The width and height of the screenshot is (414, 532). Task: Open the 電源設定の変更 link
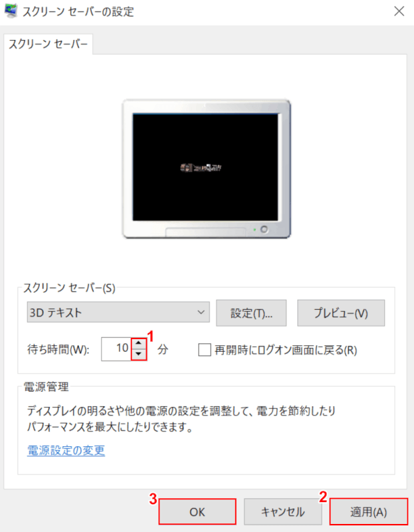click(x=66, y=450)
